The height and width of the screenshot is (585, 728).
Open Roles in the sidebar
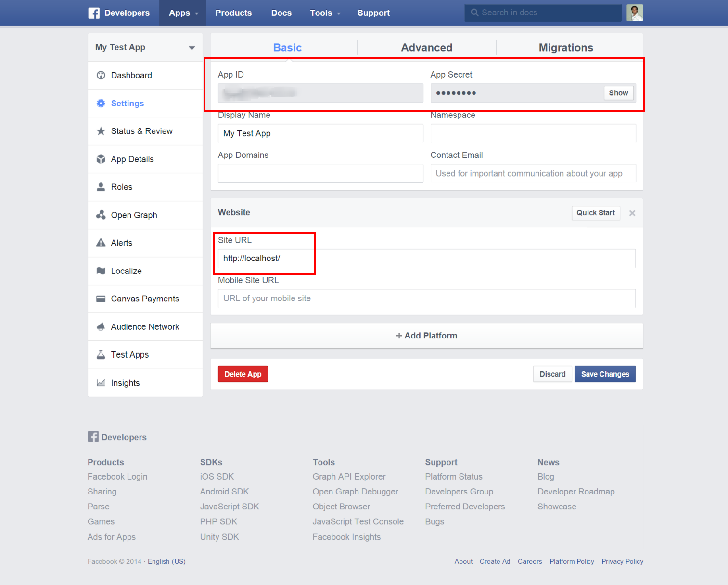[x=145, y=187]
